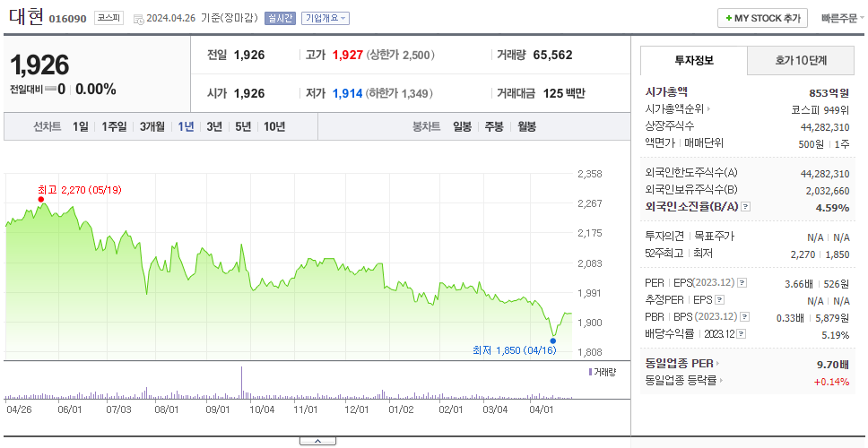Switch to the 투자정보 tab
The width and height of the screenshot is (868, 448).
[694, 60]
